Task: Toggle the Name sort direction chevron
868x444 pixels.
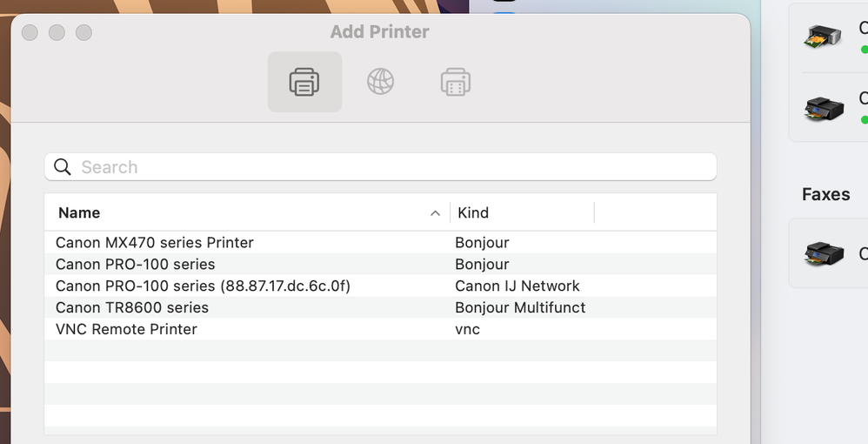Action: (435, 212)
